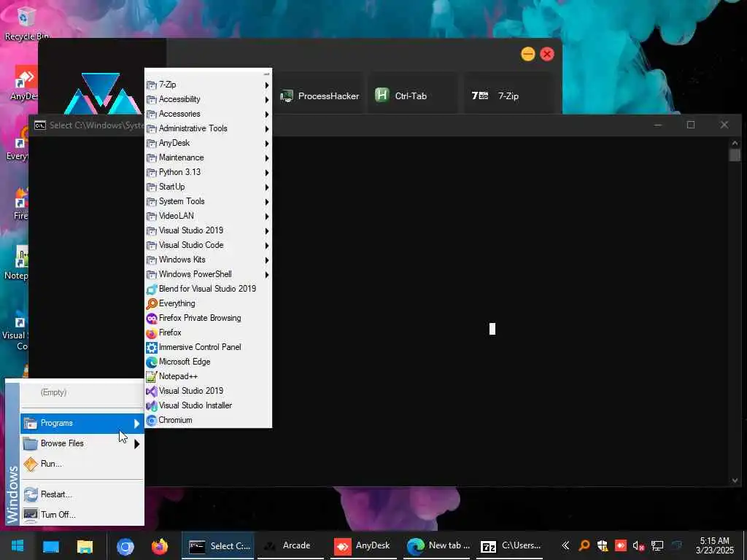Expand Visual Studio 2019 folder arrow
The height and width of the screenshot is (560, 747).
pyautogui.click(x=267, y=231)
